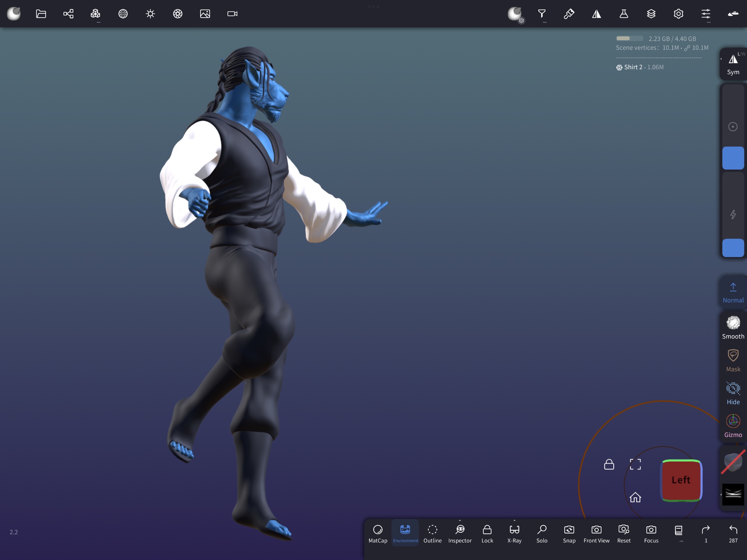The height and width of the screenshot is (560, 747).
Task: Expand the Inspector options arrow
Action: (460, 520)
